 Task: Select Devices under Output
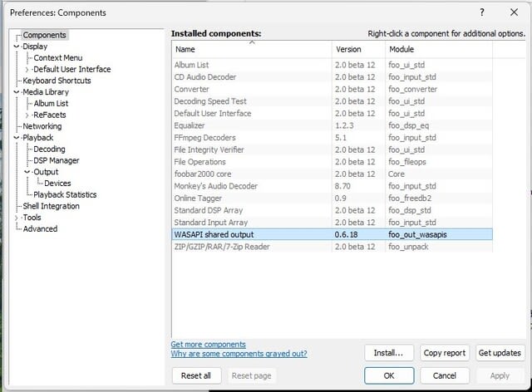[x=57, y=183]
